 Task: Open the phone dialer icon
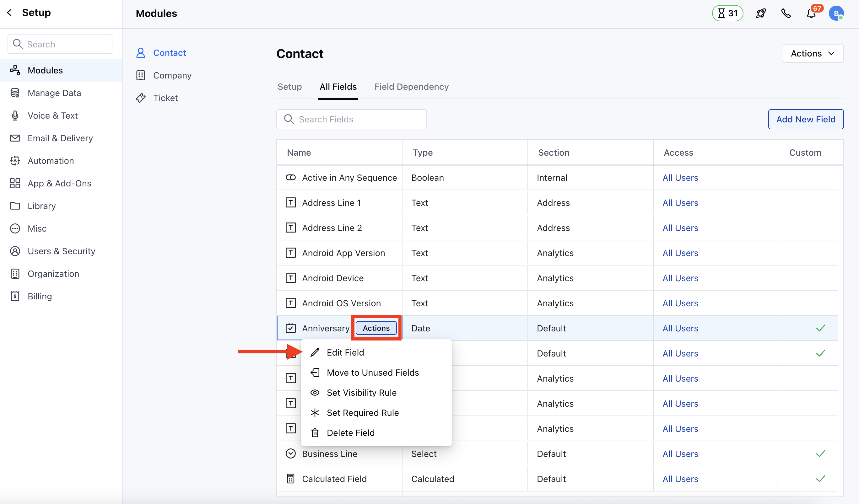click(x=786, y=13)
